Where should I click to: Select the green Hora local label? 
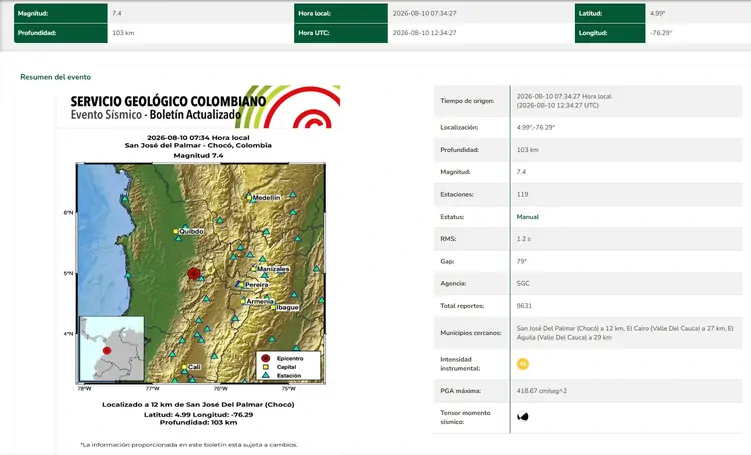341,13
